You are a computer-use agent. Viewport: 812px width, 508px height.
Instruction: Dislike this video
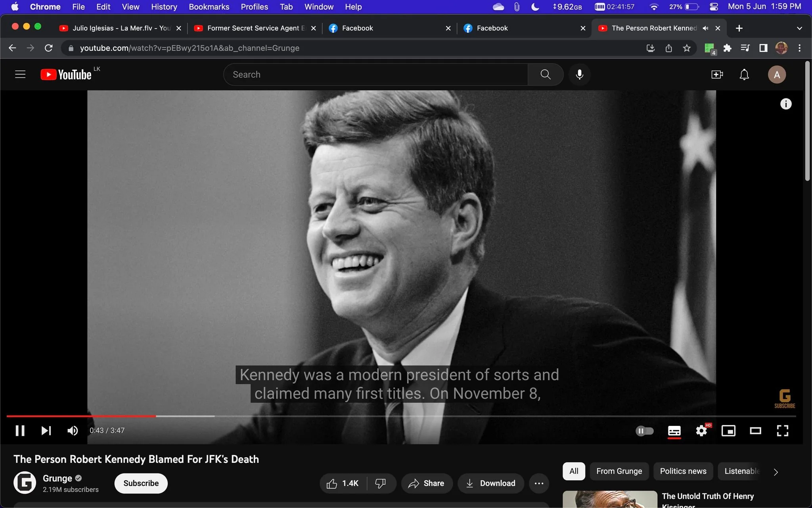(380, 483)
